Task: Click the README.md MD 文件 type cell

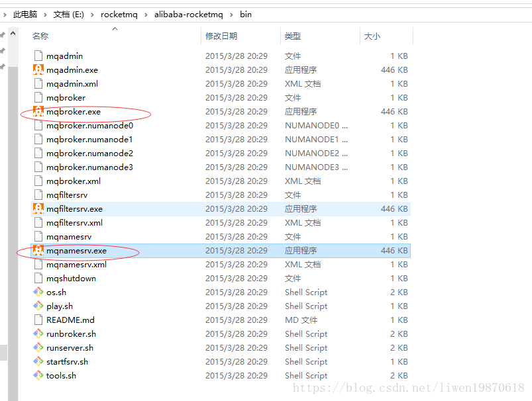Action: tap(301, 320)
